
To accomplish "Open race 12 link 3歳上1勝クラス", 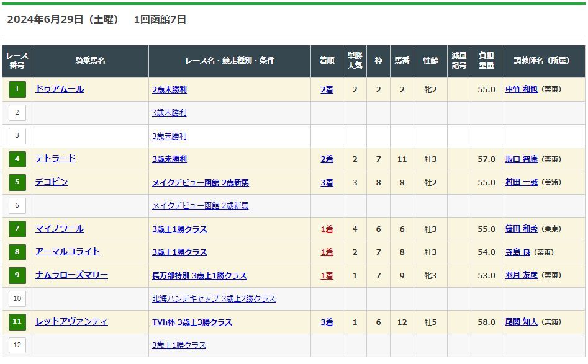I will pyautogui.click(x=179, y=345).
